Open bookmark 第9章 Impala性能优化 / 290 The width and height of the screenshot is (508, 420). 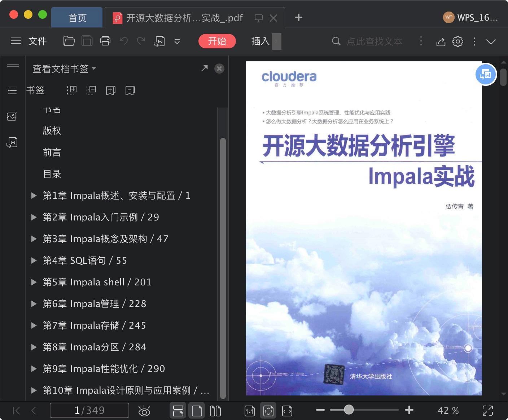tap(104, 369)
